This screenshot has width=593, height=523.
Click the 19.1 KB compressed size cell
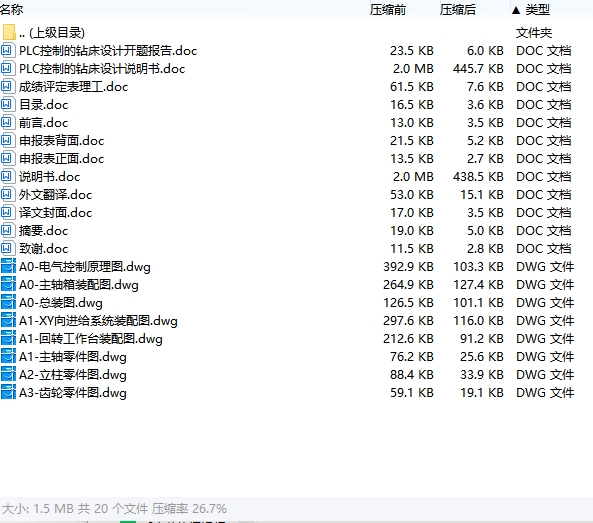pos(481,393)
